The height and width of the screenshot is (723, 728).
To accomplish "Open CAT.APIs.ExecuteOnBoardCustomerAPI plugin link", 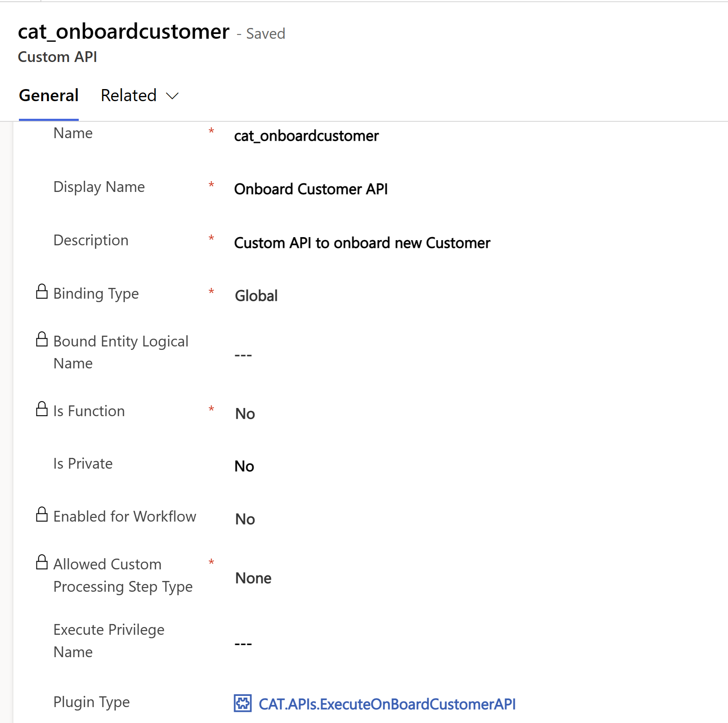I will (x=387, y=704).
